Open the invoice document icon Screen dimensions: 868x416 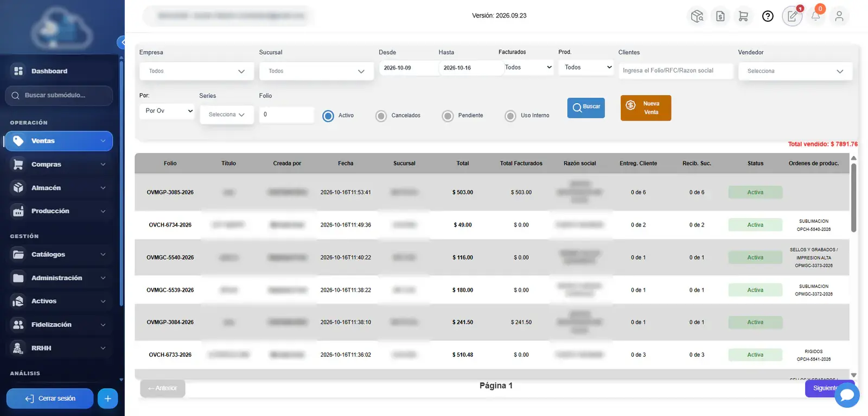(720, 16)
